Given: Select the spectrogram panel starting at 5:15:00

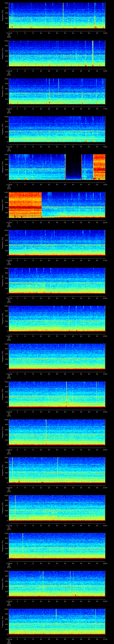Looking at the screenshot, I should (x=57, y=53).
